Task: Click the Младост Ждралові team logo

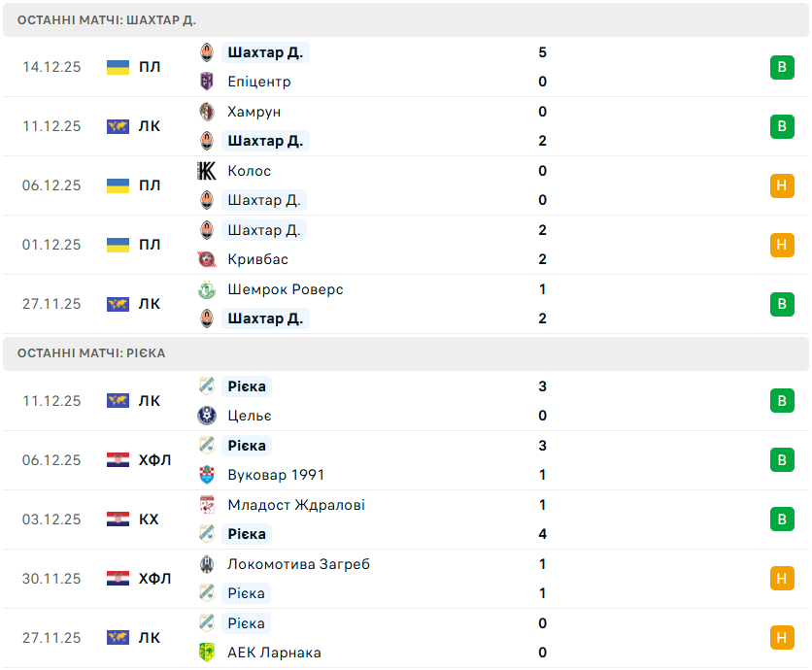Action: click(x=206, y=505)
